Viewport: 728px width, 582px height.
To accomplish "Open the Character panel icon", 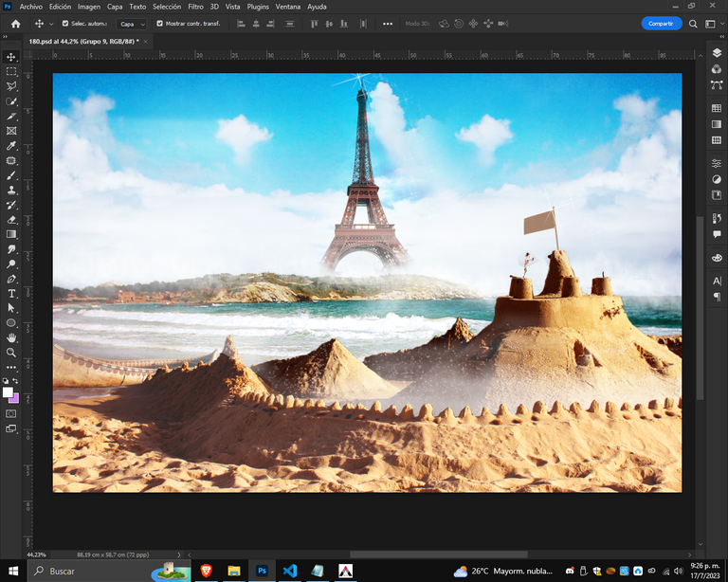I will [717, 281].
